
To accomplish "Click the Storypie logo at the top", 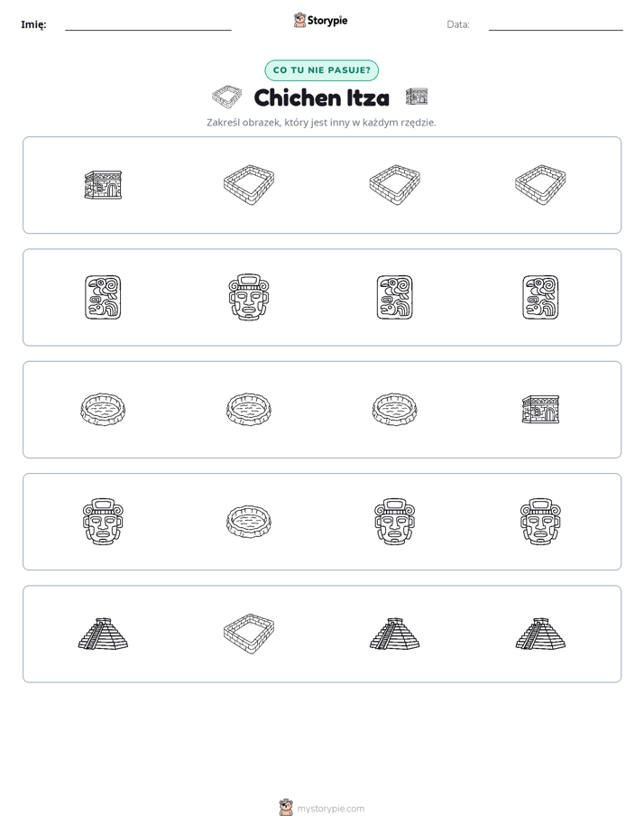I will (x=320, y=21).
